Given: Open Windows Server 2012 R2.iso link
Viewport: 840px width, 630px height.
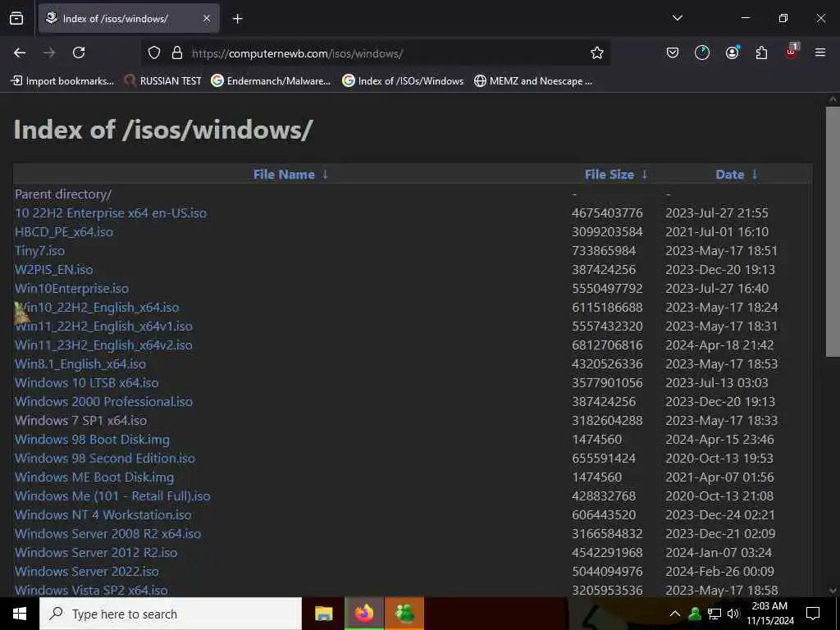Looking at the screenshot, I should (96, 552).
